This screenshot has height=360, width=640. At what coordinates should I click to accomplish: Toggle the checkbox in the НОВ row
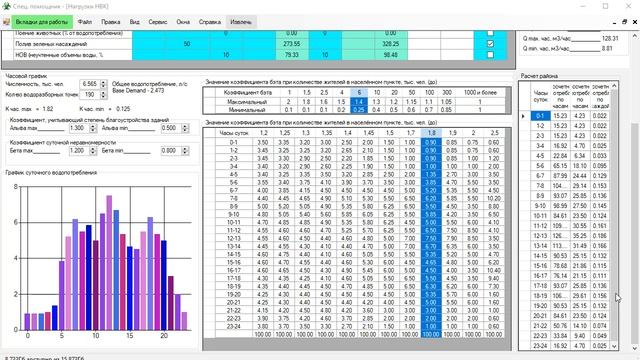coord(490,55)
